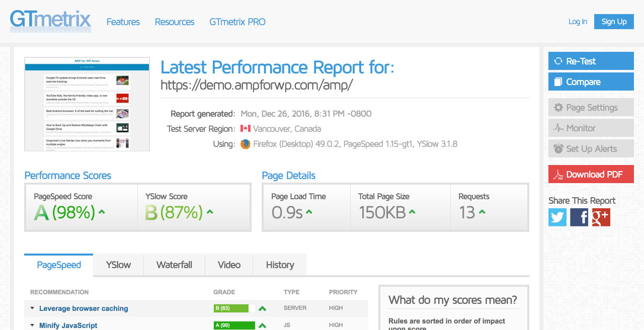
Task: Click the Compare button
Action: [x=591, y=81]
